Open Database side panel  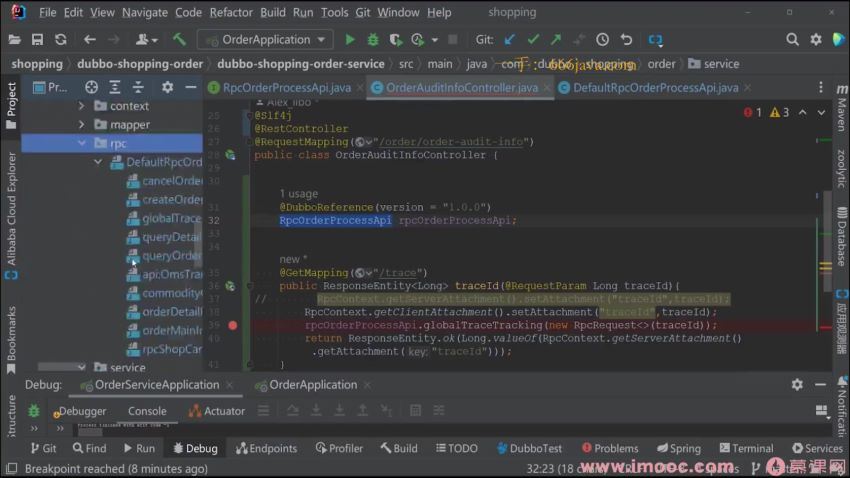click(x=842, y=236)
